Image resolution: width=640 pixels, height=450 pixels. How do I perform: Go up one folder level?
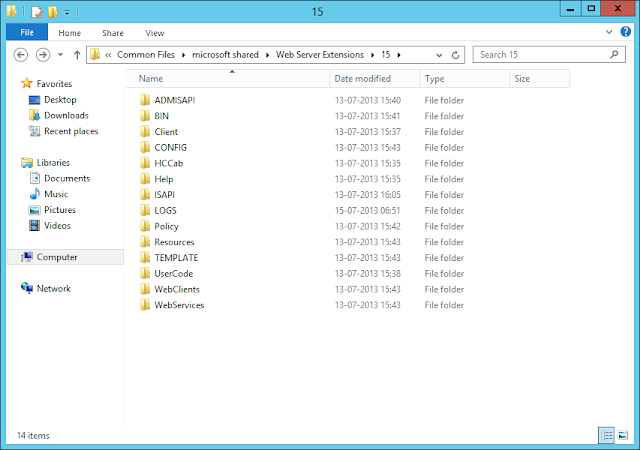click(77, 55)
